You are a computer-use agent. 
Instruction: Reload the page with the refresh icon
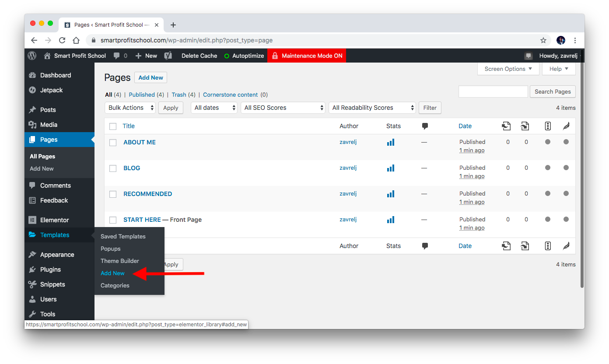click(62, 40)
